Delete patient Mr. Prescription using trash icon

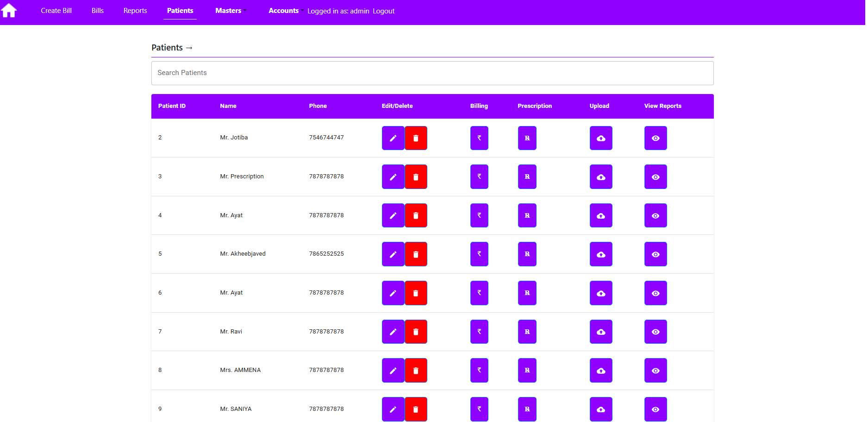[416, 177]
